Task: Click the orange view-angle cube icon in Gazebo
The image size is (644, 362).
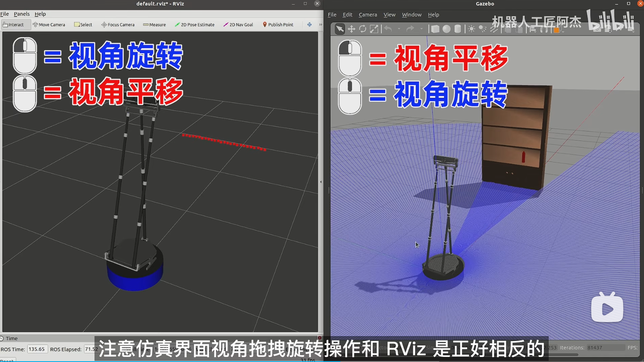Action: coord(557,29)
